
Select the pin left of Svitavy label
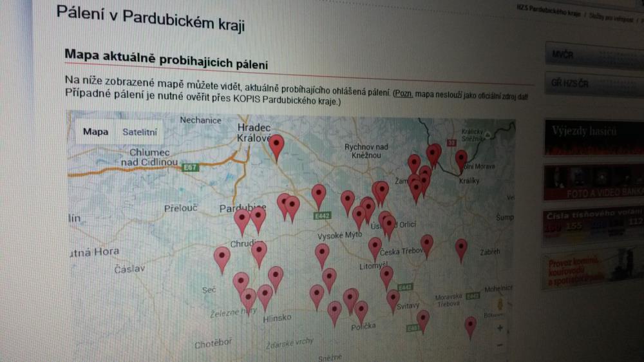pos(393,300)
